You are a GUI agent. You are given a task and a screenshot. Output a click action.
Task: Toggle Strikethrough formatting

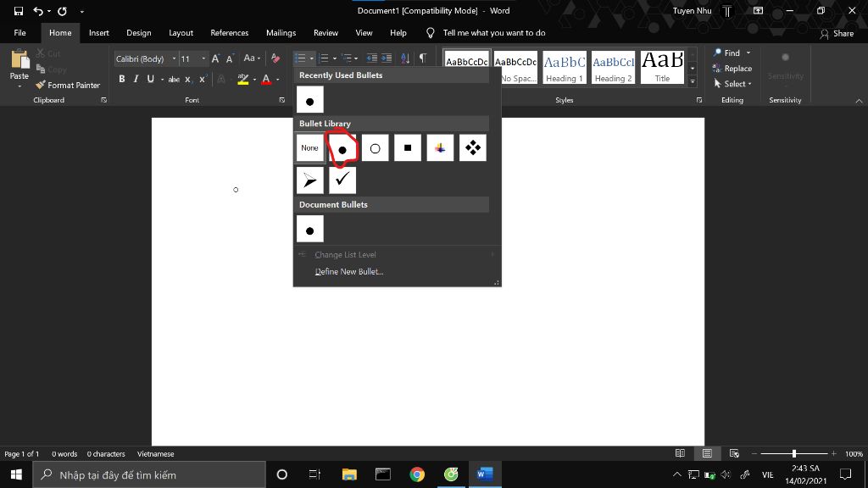coord(174,80)
